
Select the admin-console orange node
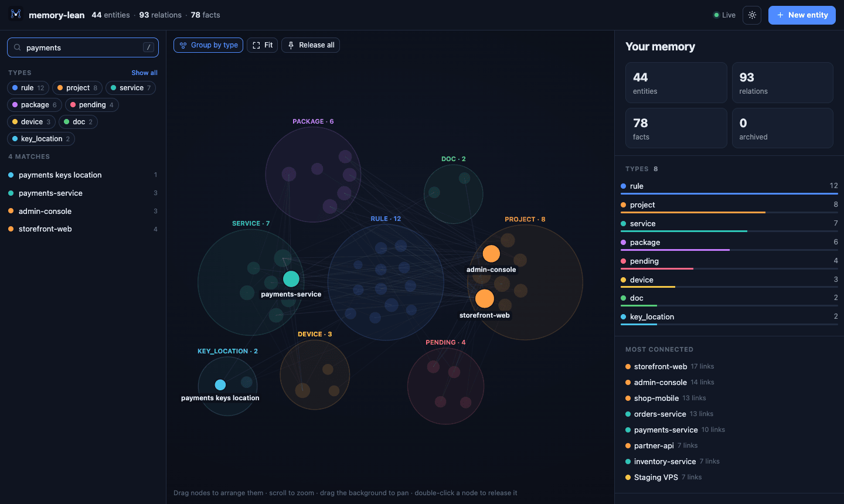491,254
